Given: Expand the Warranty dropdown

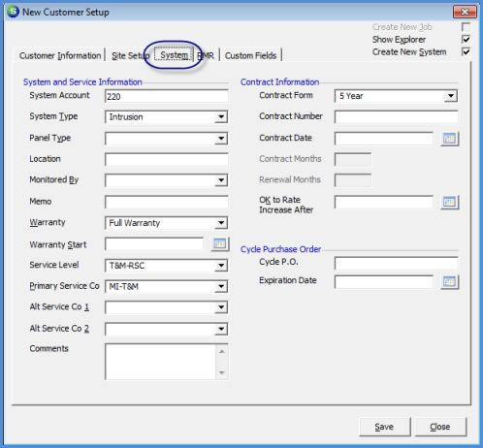Looking at the screenshot, I should [221, 223].
